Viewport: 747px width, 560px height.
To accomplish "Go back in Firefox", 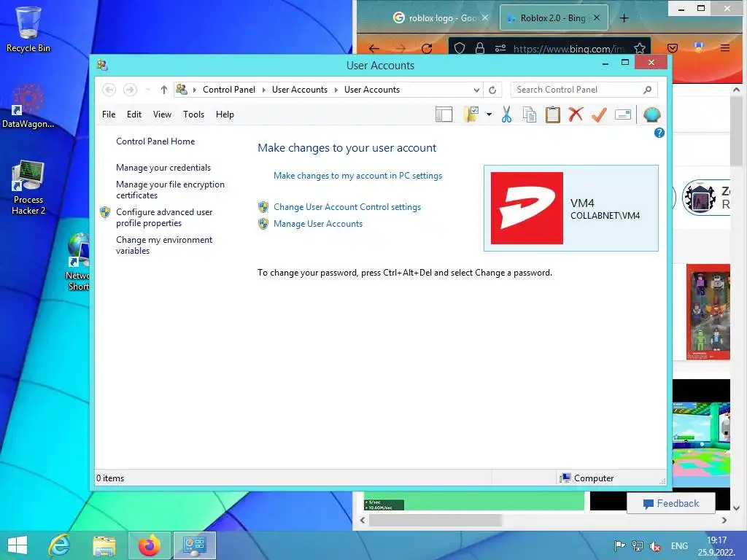I will click(374, 48).
